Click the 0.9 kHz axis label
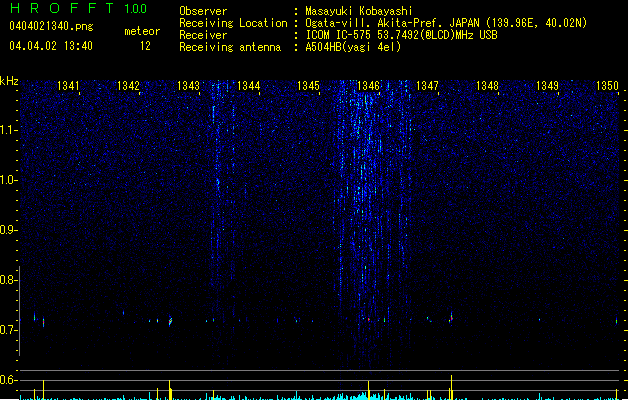This screenshot has height=400, width=629. pos(9,230)
